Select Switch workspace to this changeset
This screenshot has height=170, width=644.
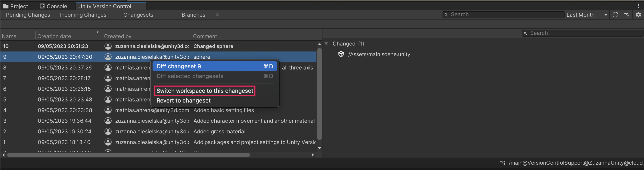(x=205, y=91)
